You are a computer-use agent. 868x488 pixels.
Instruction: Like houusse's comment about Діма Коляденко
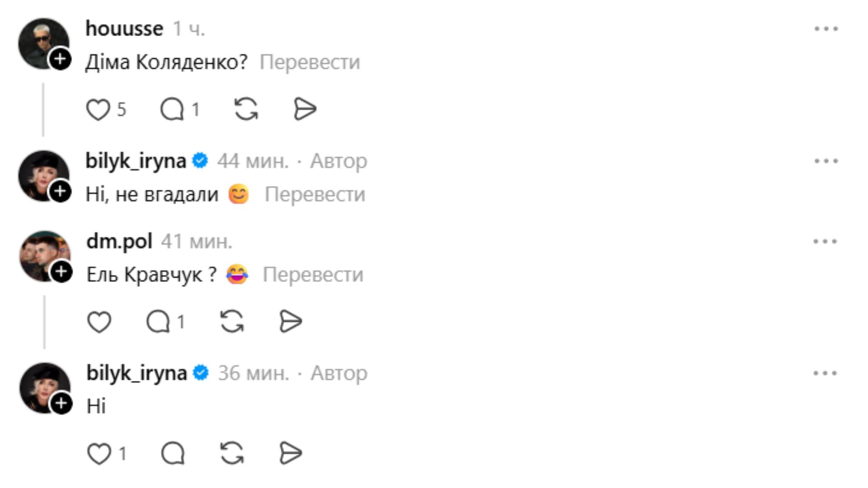coord(98,109)
